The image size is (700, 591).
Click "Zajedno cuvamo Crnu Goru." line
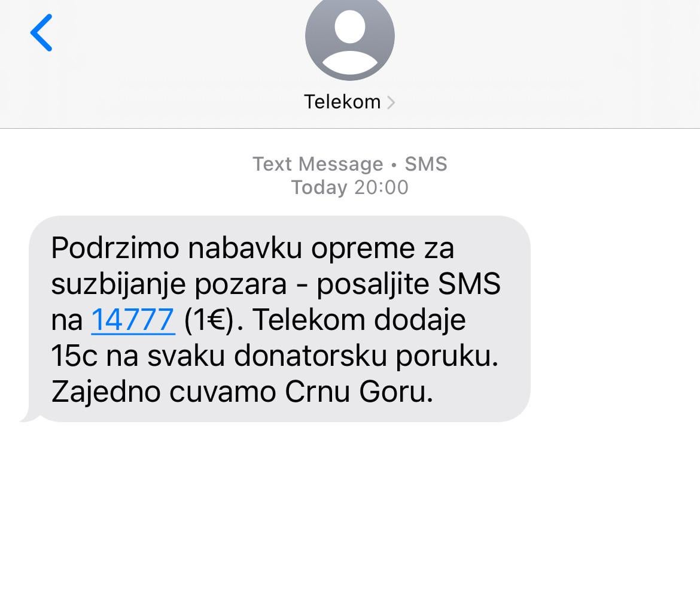[242, 392]
